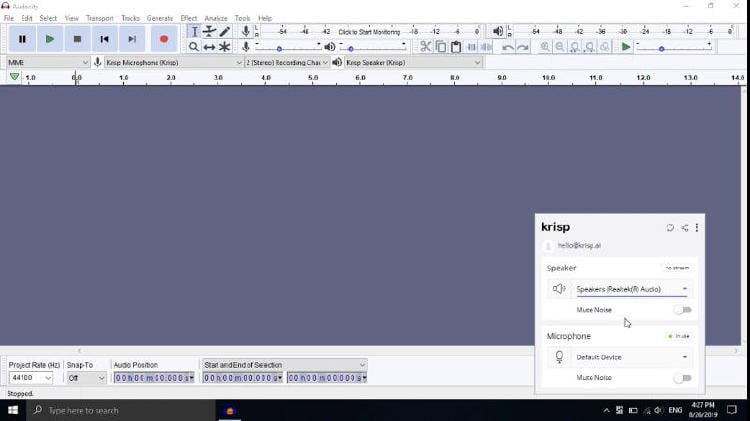Select the Zoom magnifier tool
The height and width of the screenshot is (421, 750).
pos(194,47)
